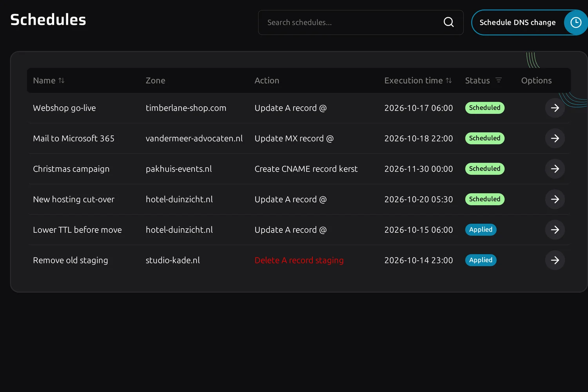
Task: Click the Schedule DNS change button
Action: click(529, 22)
